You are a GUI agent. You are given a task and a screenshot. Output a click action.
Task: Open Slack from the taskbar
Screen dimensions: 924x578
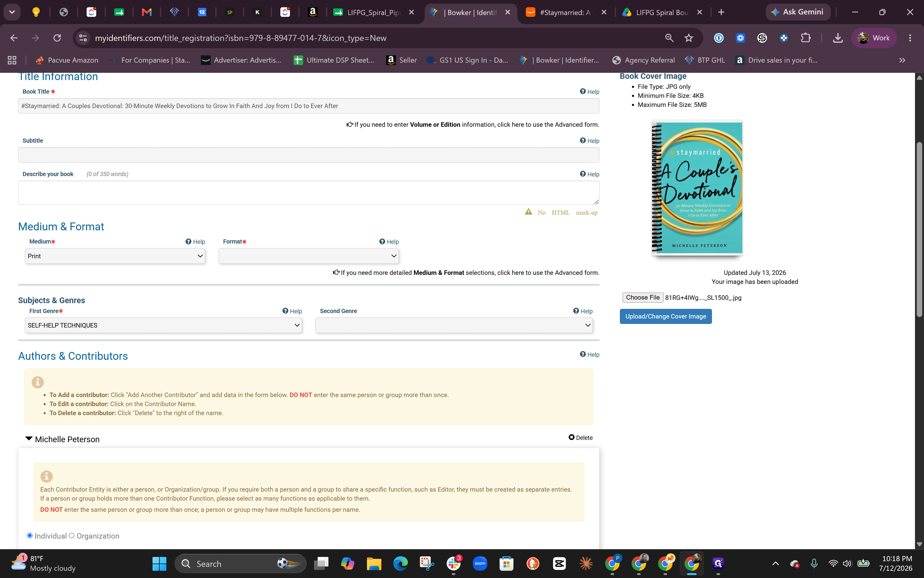453,564
